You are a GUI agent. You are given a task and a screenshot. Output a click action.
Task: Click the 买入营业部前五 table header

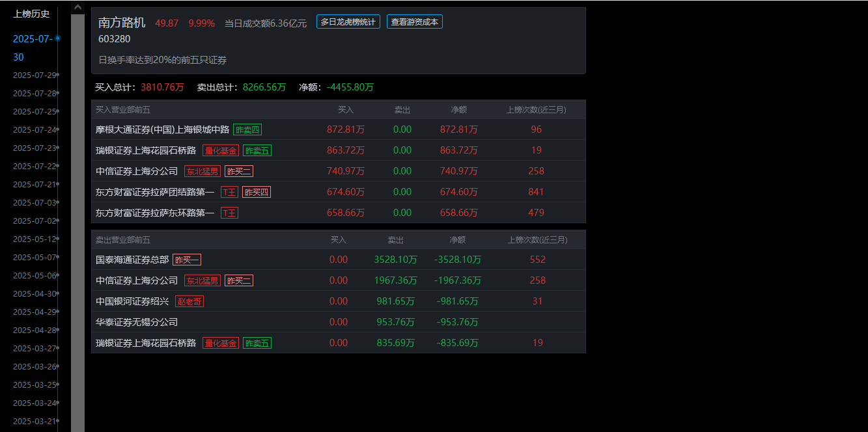tap(122, 110)
